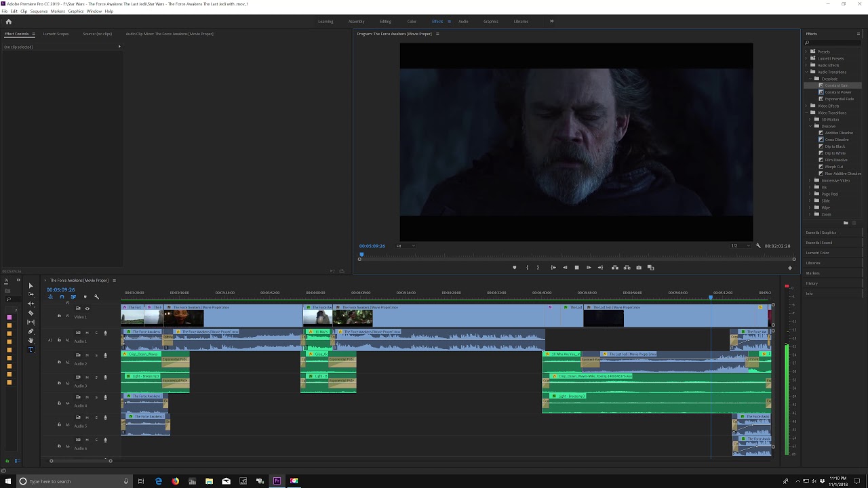Stop playback in Program monitor
Screen dimensions: 868x488
pos(577,268)
